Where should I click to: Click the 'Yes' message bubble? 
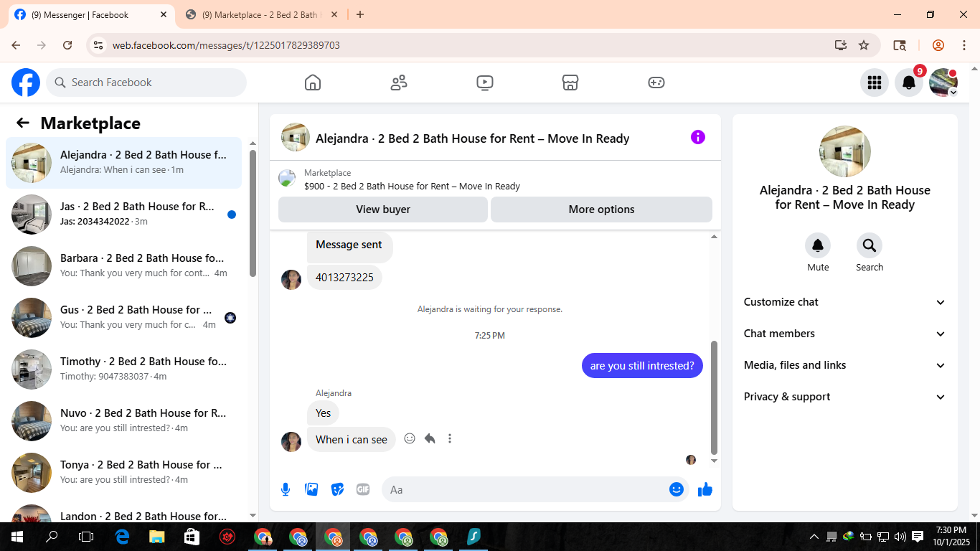tap(323, 413)
